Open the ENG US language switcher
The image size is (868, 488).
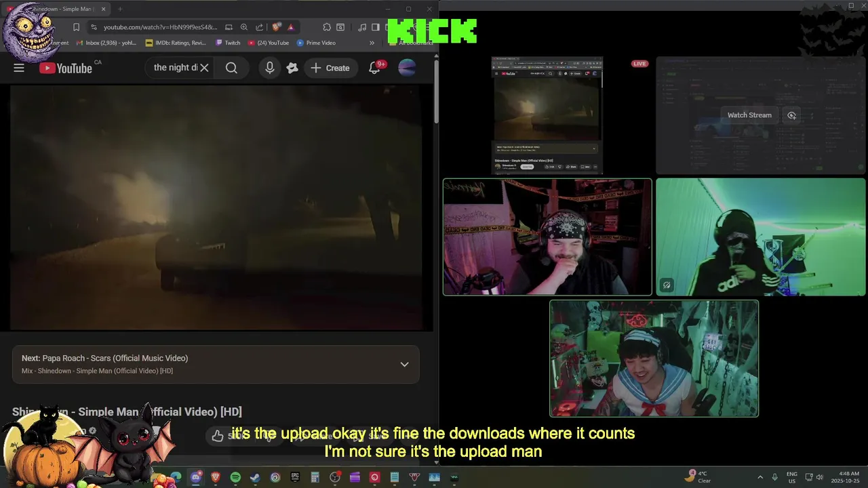point(792,477)
